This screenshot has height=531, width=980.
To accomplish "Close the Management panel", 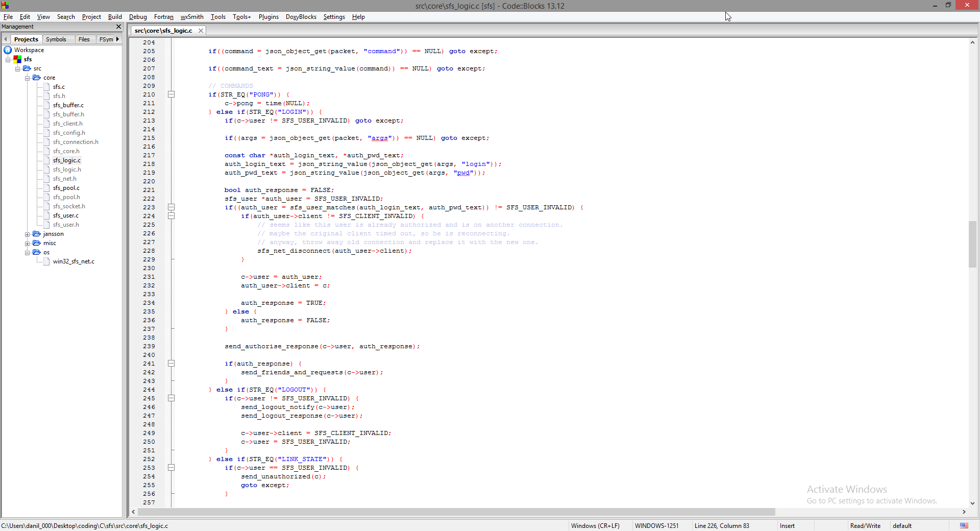I will [118, 27].
